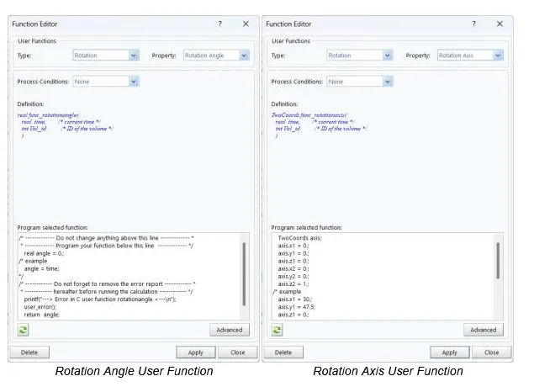Click Advanced button in Rotation Axis editor
The height and width of the screenshot is (392, 534).
pyautogui.click(x=483, y=331)
